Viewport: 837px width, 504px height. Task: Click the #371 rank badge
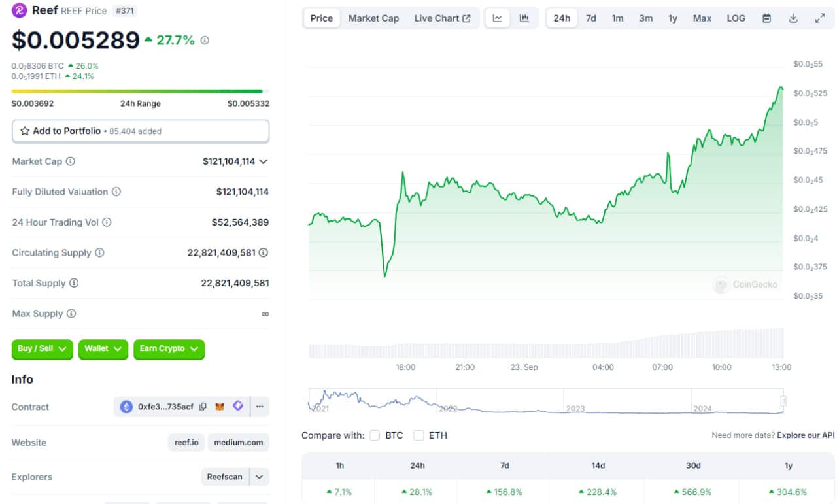click(124, 10)
